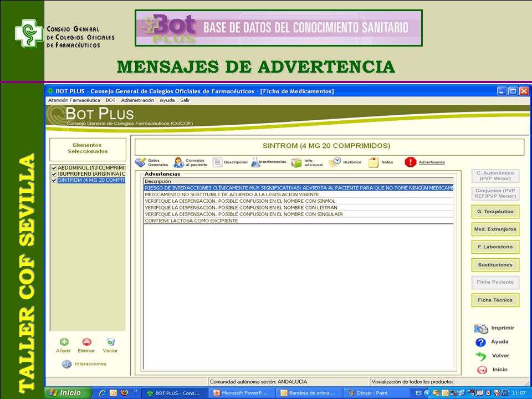Viewport: 532px width, 399px height.
Task: Select the confusion warning row mentioning SINMOL
Action: pos(299,201)
